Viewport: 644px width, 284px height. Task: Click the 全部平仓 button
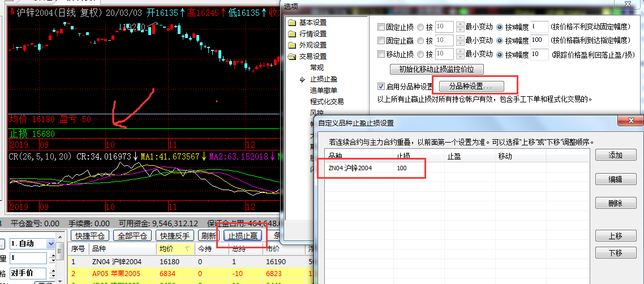pyautogui.click(x=132, y=235)
